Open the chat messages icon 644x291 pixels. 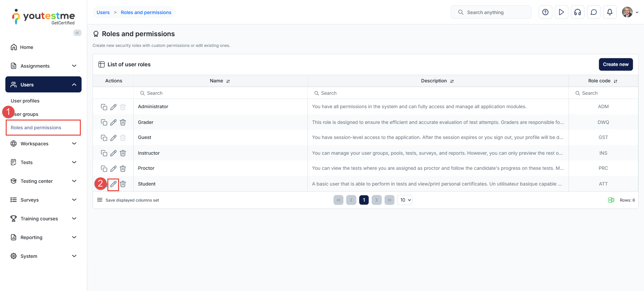tap(593, 12)
